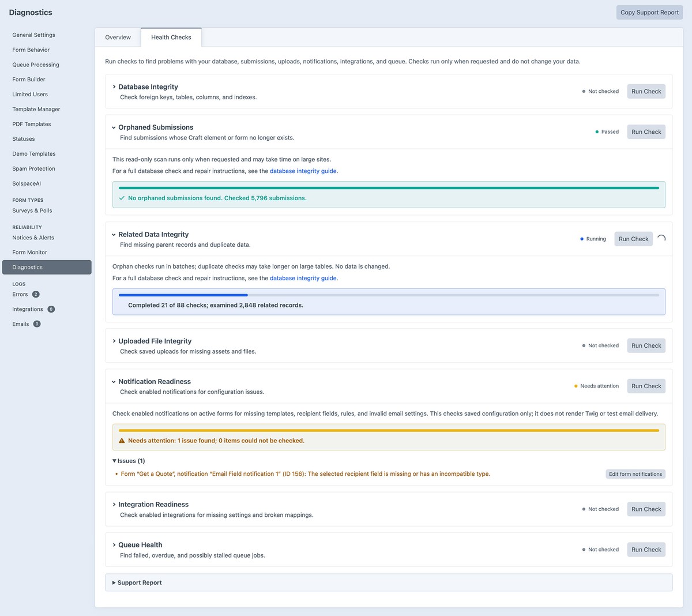Click the yellow Notification Readiness progress bar

pyautogui.click(x=389, y=431)
